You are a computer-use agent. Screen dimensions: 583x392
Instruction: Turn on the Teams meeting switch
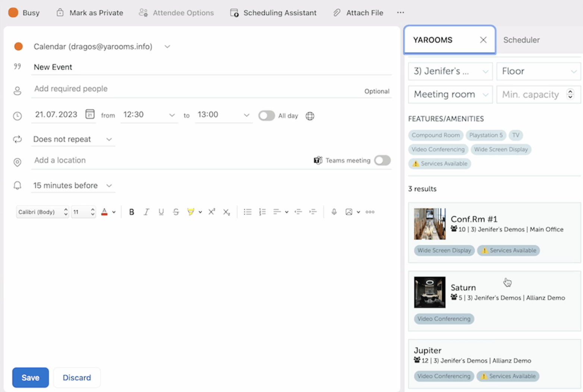(382, 160)
